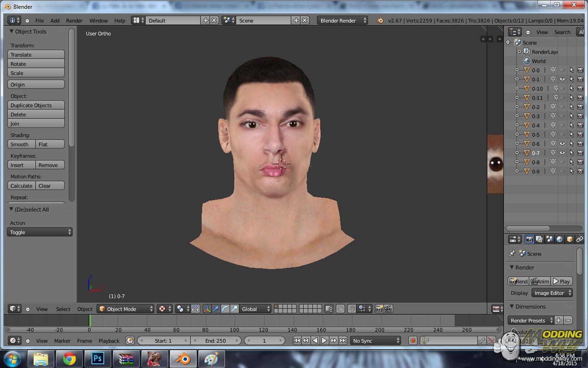Screen dimensions: 588x368
Task: Click the Duplicate Objects button
Action: (x=36, y=105)
